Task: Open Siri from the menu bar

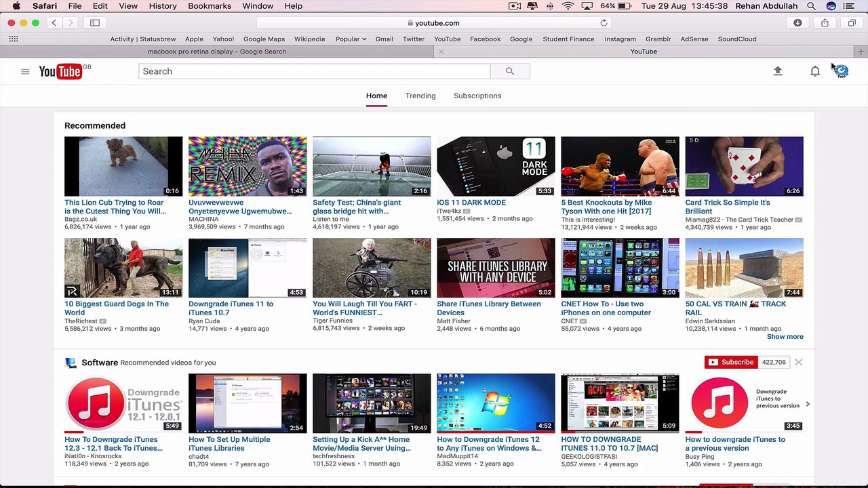Action: (x=831, y=6)
